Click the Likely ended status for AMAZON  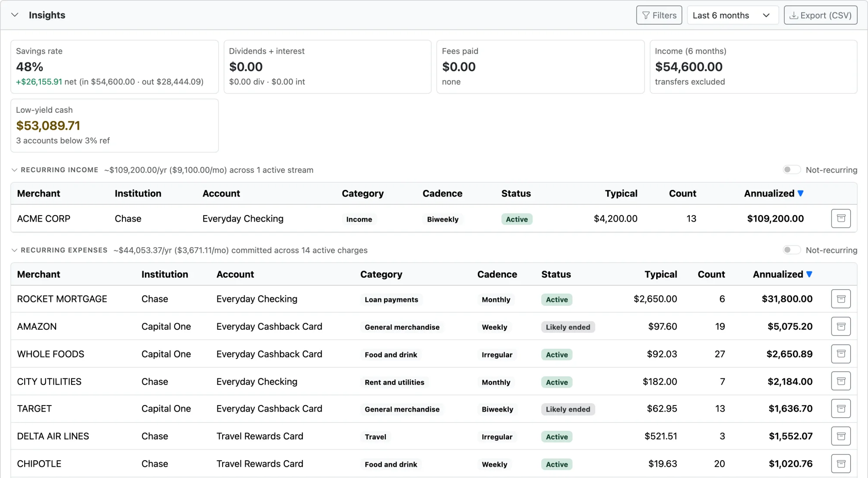point(568,327)
